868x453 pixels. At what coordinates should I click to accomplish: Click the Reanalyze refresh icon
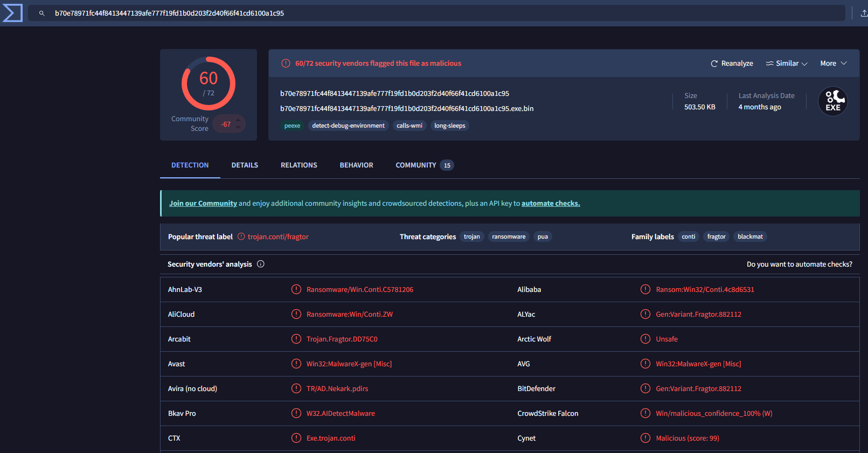click(714, 64)
